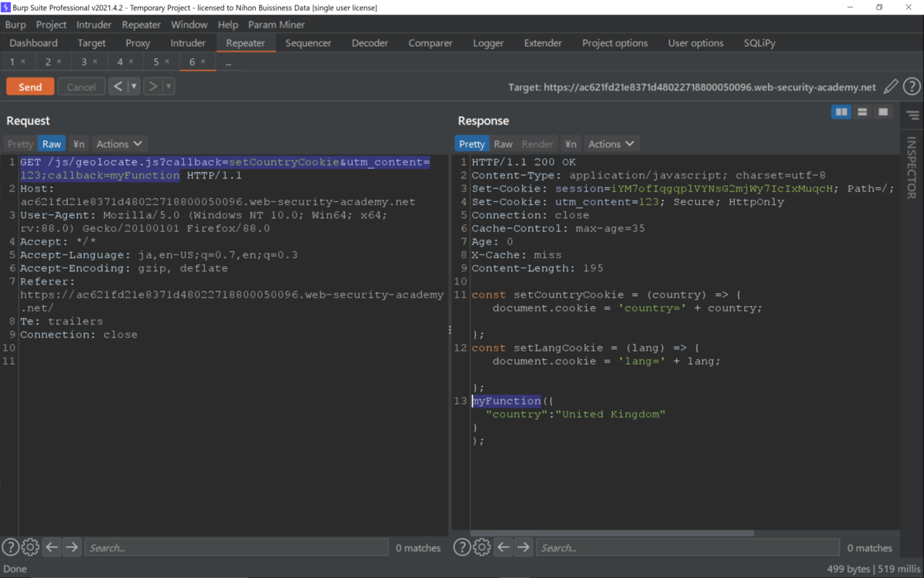924x578 pixels.
Task: Go back to previous request in history
Action: 118,86
